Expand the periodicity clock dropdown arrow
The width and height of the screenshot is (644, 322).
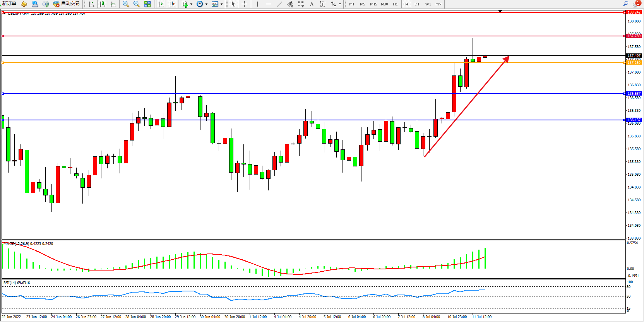pyautogui.click(x=206, y=4)
